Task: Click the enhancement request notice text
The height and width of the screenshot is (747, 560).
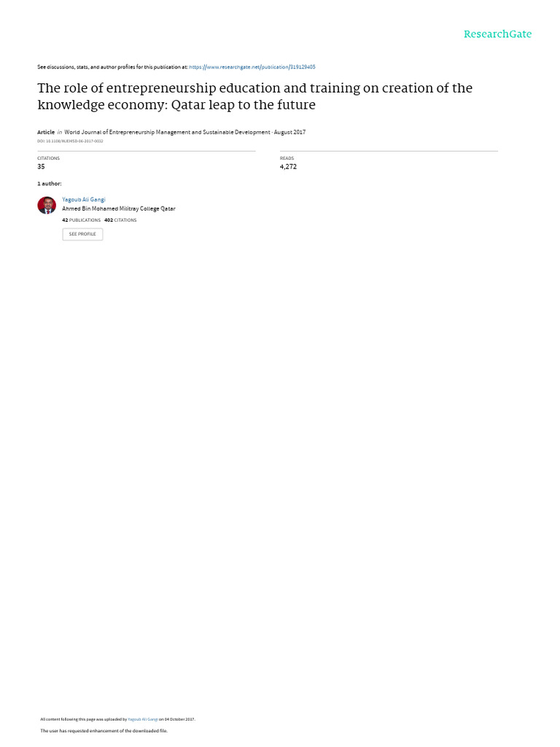Action: (104, 730)
